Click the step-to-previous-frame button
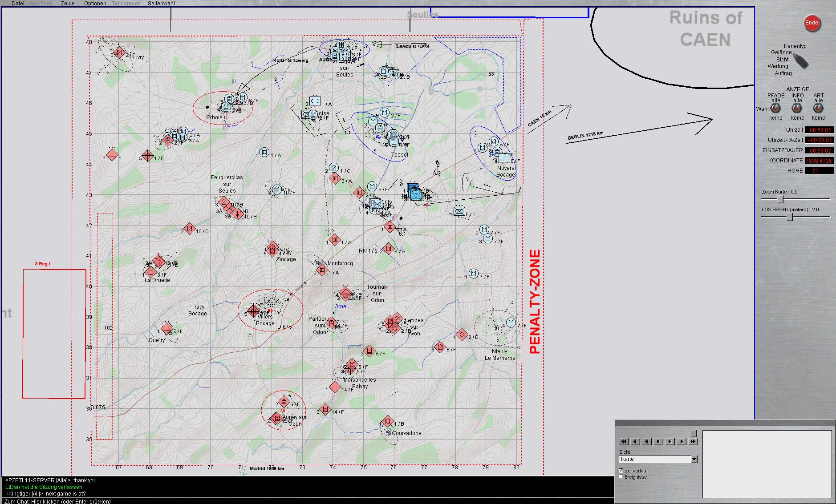Viewport: 836px width, 504px height. pyautogui.click(x=647, y=442)
